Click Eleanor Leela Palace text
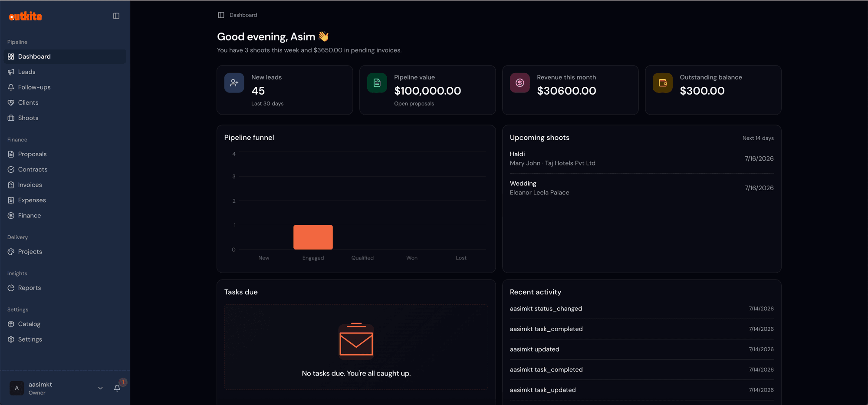868x405 pixels. pos(539,193)
